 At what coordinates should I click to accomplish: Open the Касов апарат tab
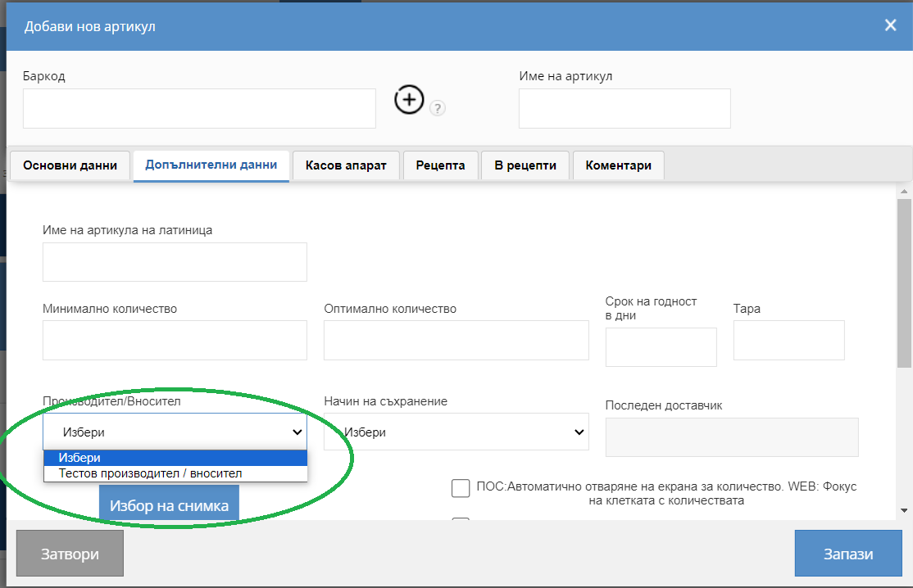click(346, 165)
